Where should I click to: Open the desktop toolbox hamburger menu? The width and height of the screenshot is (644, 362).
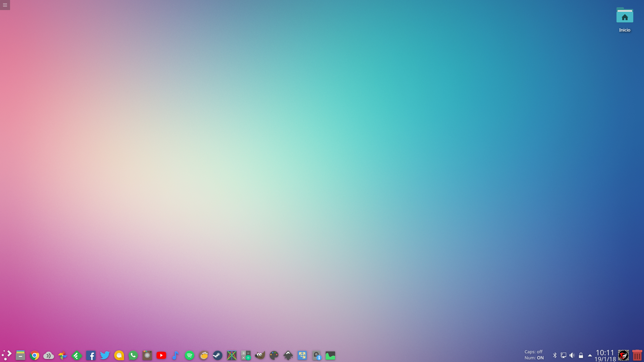(5, 5)
